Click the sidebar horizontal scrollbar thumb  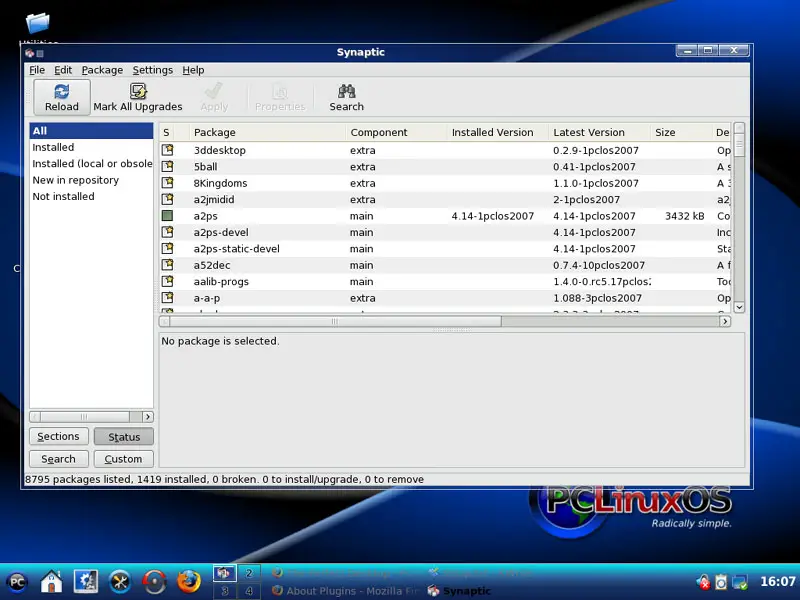coord(85,417)
